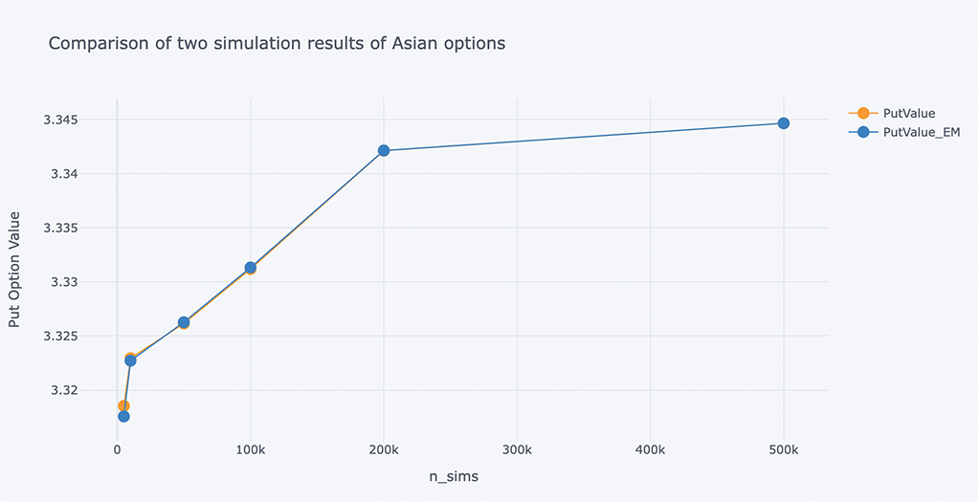
Task: Select the blue marker at 200k simulations
Action: coord(384,150)
